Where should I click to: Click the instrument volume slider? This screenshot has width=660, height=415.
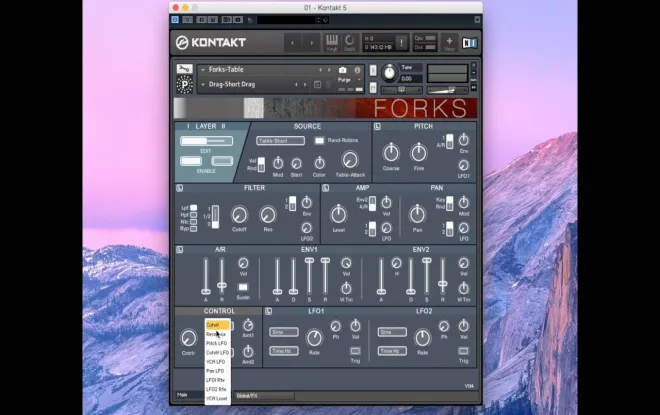click(447, 90)
